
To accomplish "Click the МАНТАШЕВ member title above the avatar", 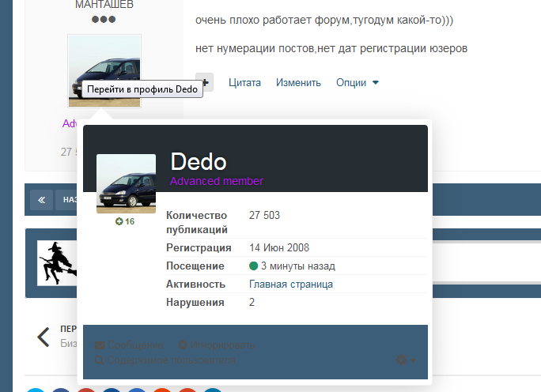I will (104, 5).
